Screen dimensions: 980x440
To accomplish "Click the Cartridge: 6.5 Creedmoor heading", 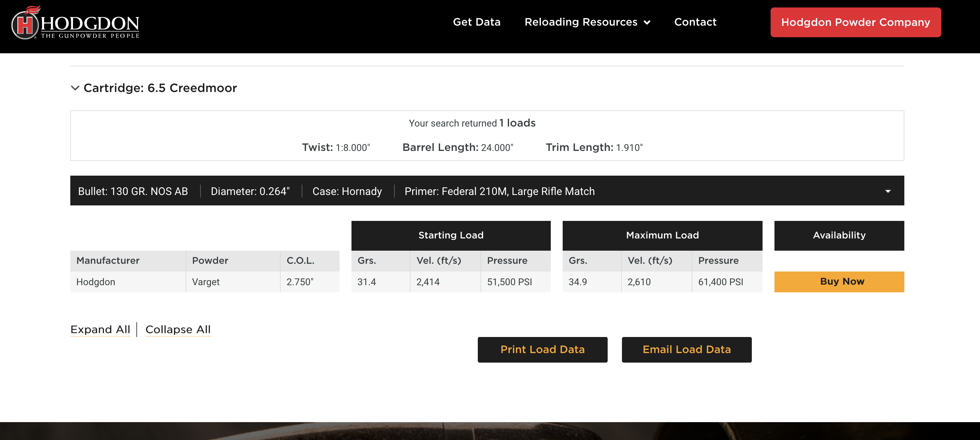I will pos(160,88).
